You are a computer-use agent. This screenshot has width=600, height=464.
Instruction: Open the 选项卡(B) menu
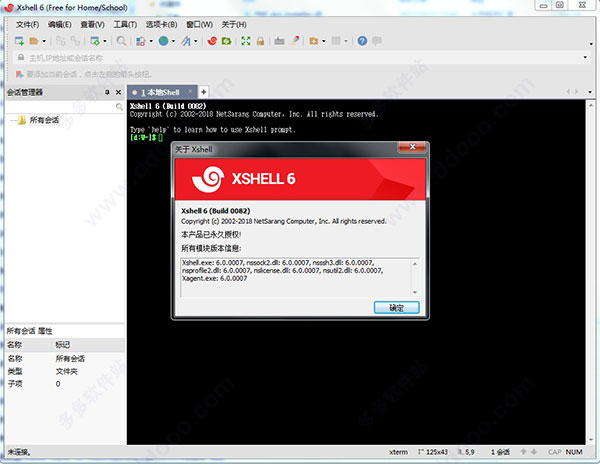161,24
